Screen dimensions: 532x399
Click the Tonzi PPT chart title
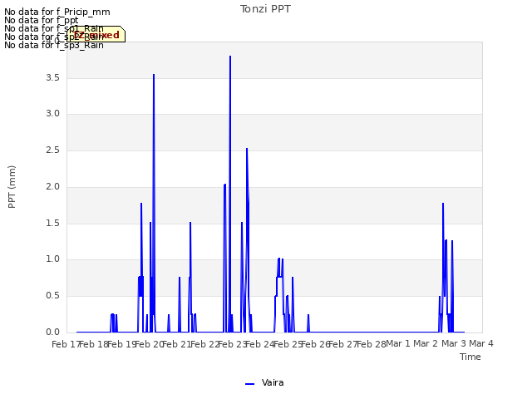pyautogui.click(x=265, y=9)
